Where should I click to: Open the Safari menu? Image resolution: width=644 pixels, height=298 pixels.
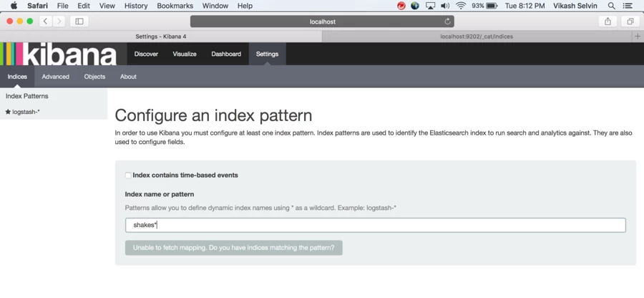37,6
